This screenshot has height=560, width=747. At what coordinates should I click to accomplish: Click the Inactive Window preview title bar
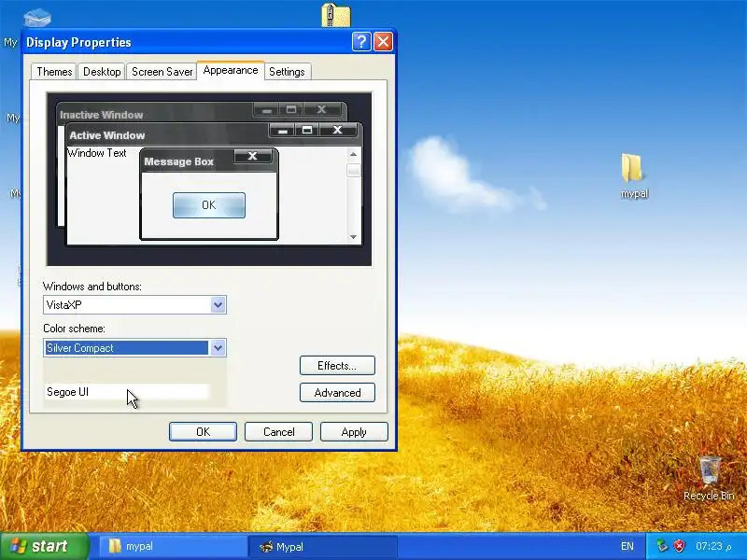point(202,114)
